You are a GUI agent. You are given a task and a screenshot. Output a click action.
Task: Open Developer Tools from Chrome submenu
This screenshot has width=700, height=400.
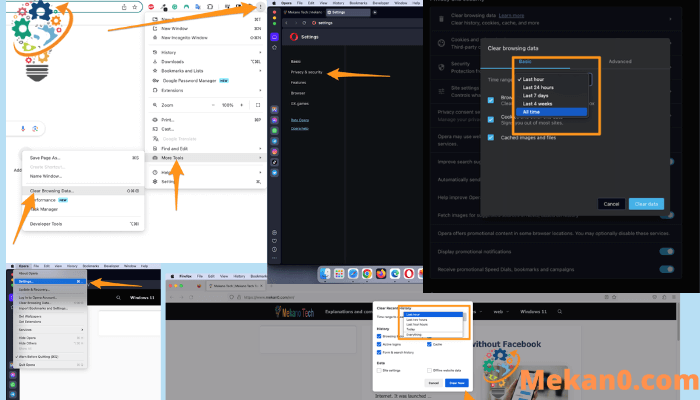pos(83,224)
